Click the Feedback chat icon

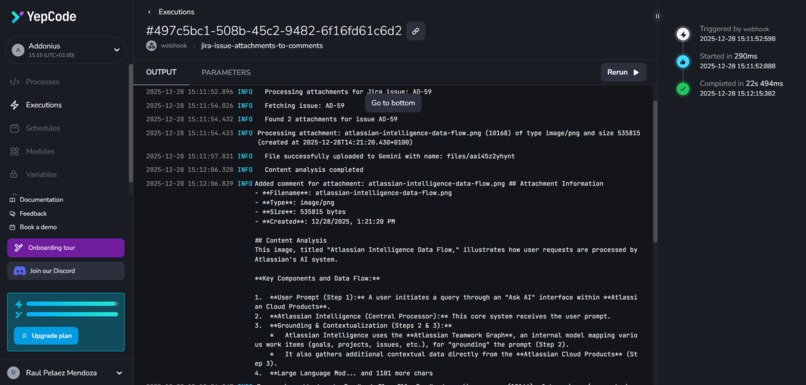[x=12, y=213]
